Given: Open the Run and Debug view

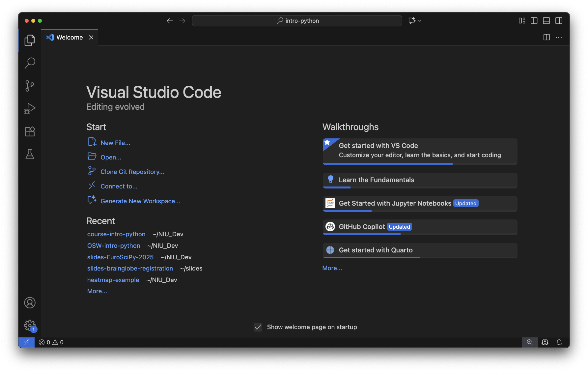Looking at the screenshot, I should click(x=30, y=109).
